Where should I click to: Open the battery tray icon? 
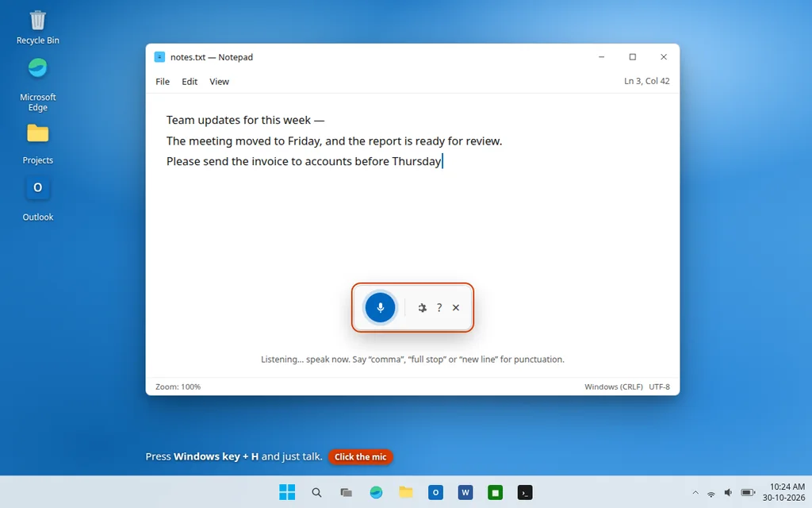click(748, 493)
